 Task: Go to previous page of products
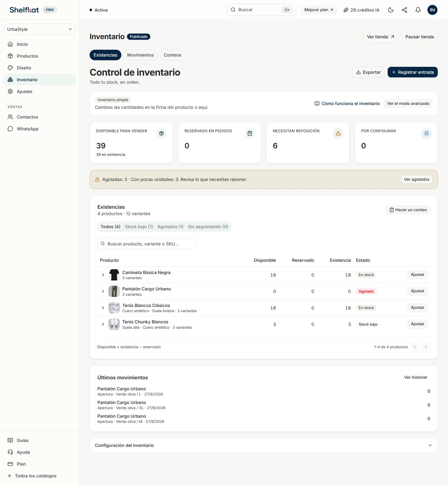click(415, 347)
